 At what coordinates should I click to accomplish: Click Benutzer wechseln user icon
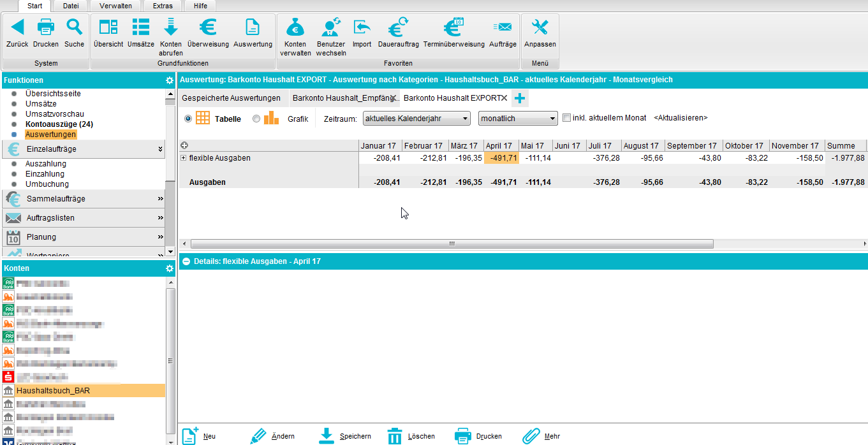[x=331, y=27]
